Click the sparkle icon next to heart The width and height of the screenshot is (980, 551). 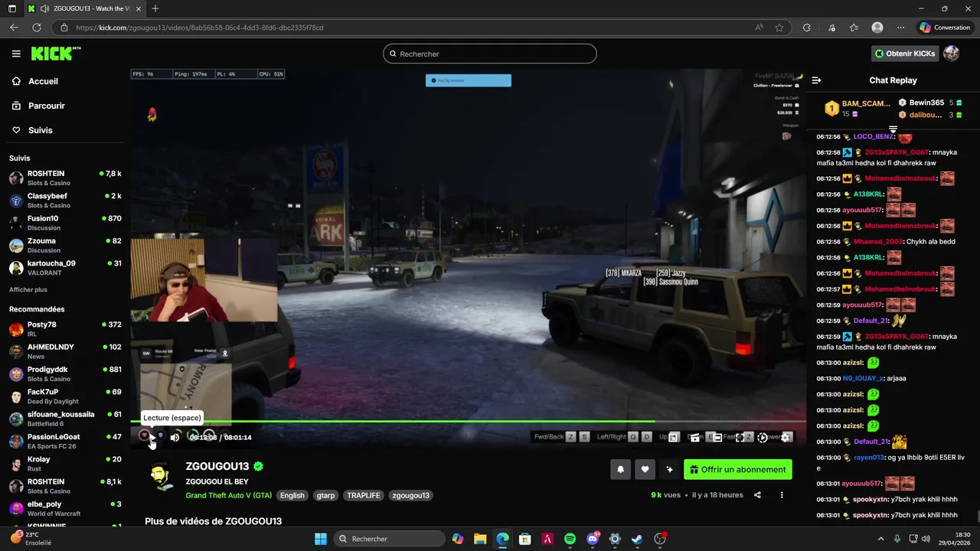(669, 470)
